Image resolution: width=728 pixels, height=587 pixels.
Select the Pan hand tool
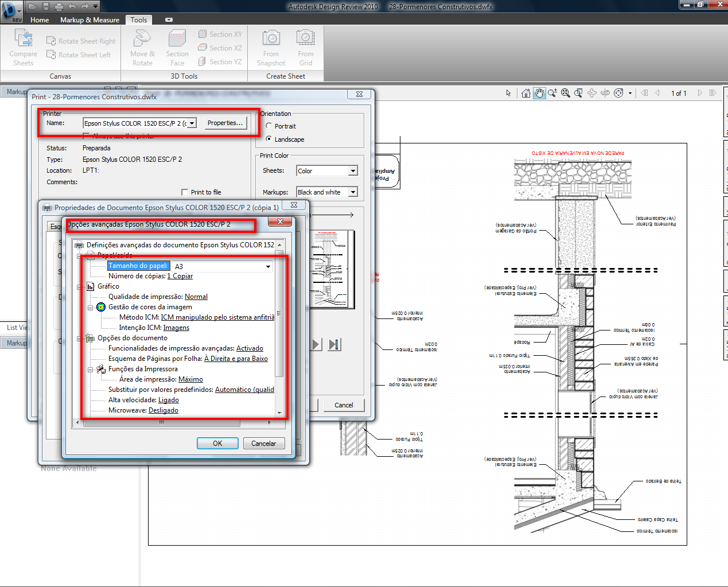[539, 93]
